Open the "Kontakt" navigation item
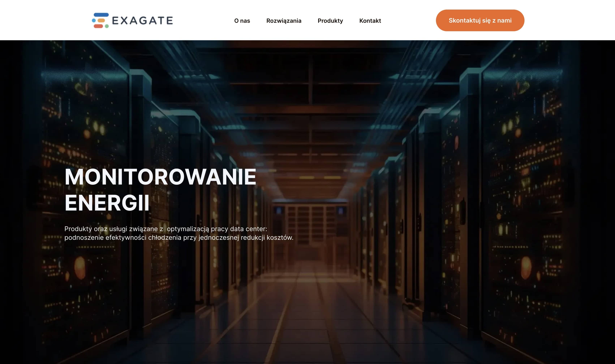This screenshot has width=615, height=364. [370, 21]
